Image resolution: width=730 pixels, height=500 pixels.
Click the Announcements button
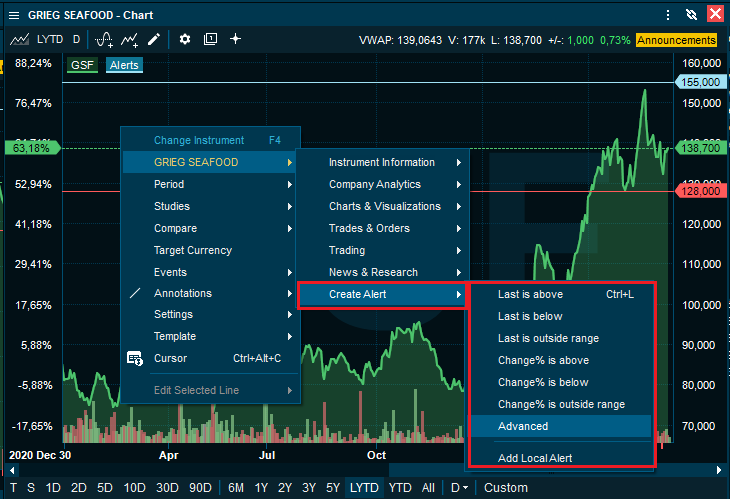point(676,40)
